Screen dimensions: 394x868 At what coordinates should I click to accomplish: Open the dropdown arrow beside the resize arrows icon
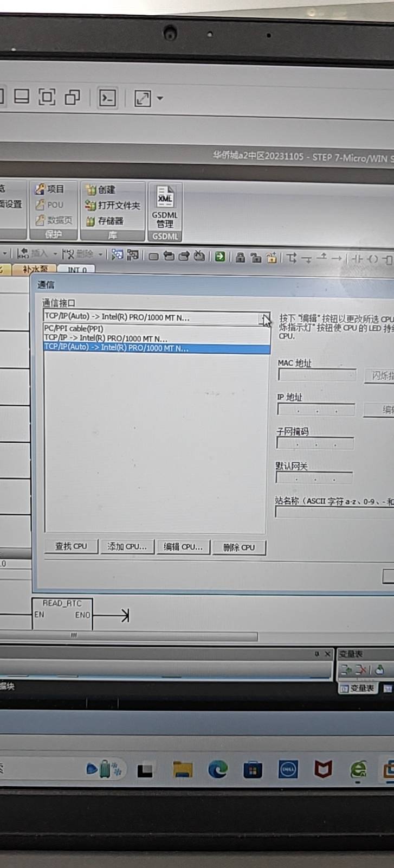point(160,98)
